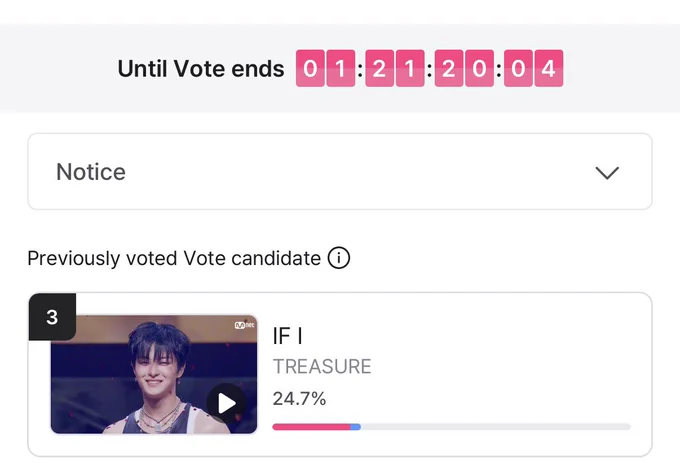Screen dimensions: 680x463
Task: Select the IF I candidate card
Action: pyautogui.click(x=340, y=375)
